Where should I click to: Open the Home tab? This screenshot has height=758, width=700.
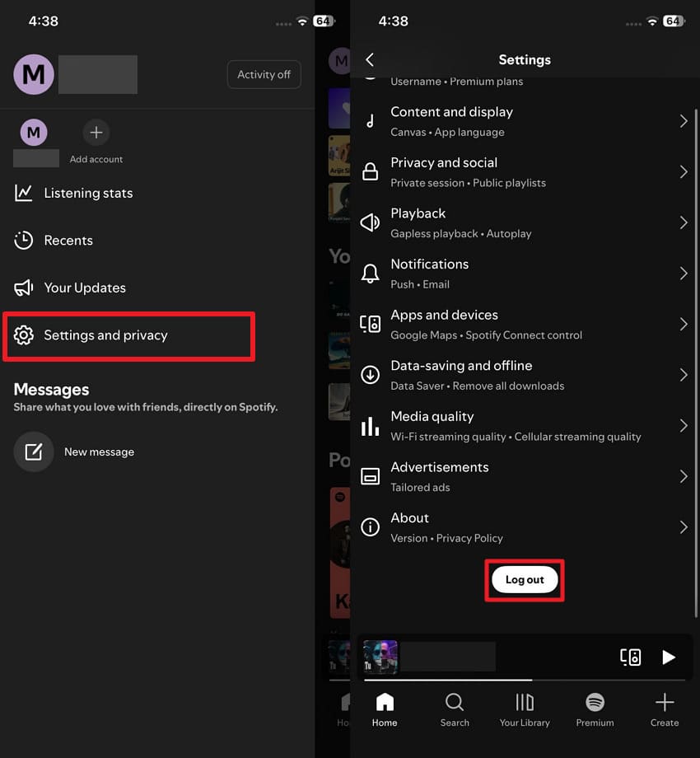[385, 709]
